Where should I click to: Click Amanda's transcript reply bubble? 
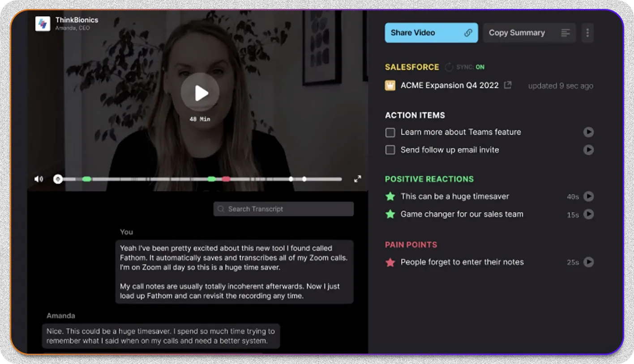(x=161, y=336)
